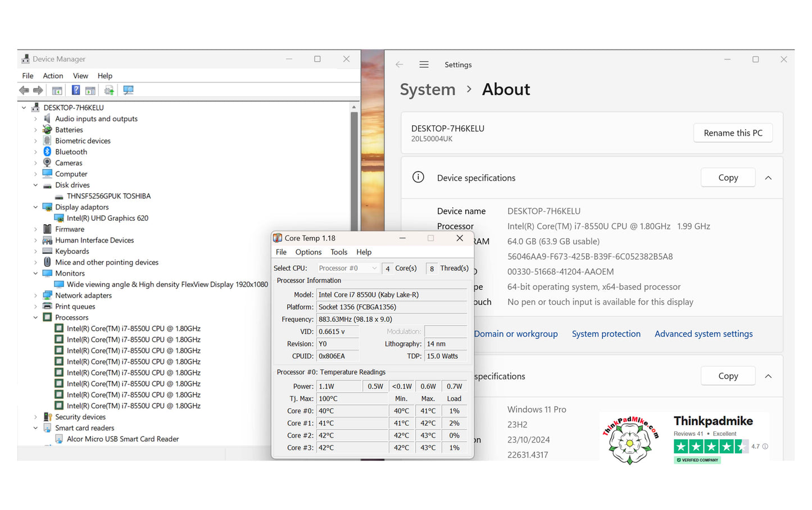Open Device Manager's View menu
812x510 pixels.
pos(80,76)
